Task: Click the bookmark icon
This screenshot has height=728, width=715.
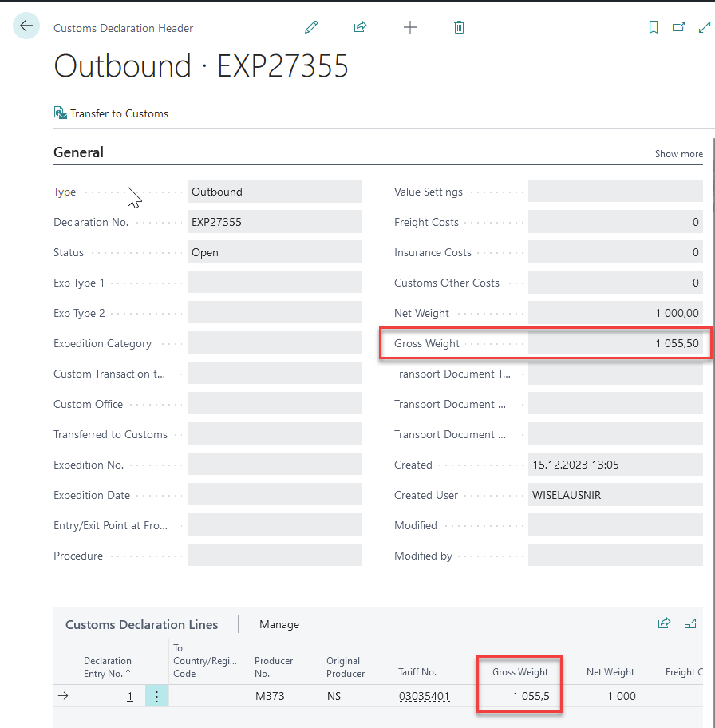Action: pyautogui.click(x=654, y=27)
